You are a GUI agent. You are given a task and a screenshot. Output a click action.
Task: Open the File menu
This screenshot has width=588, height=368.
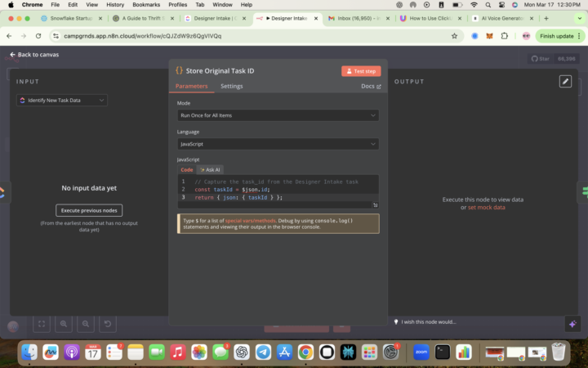56,5
